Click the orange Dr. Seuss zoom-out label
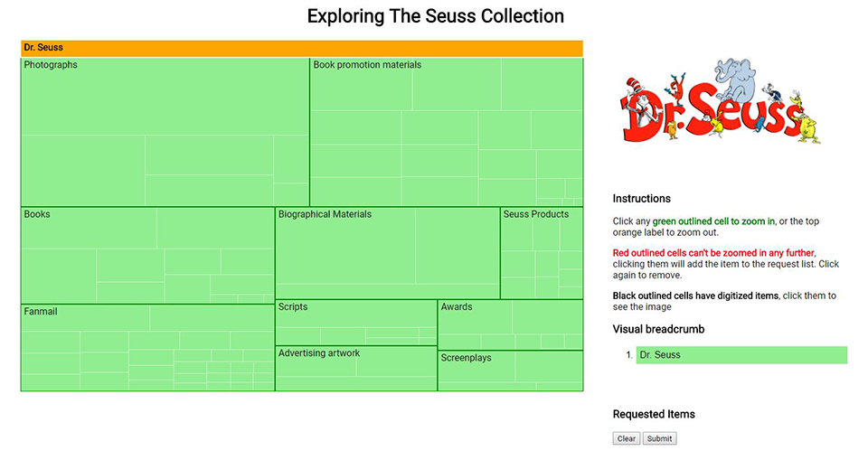This screenshot has width=868, height=460. pyautogui.click(x=301, y=48)
